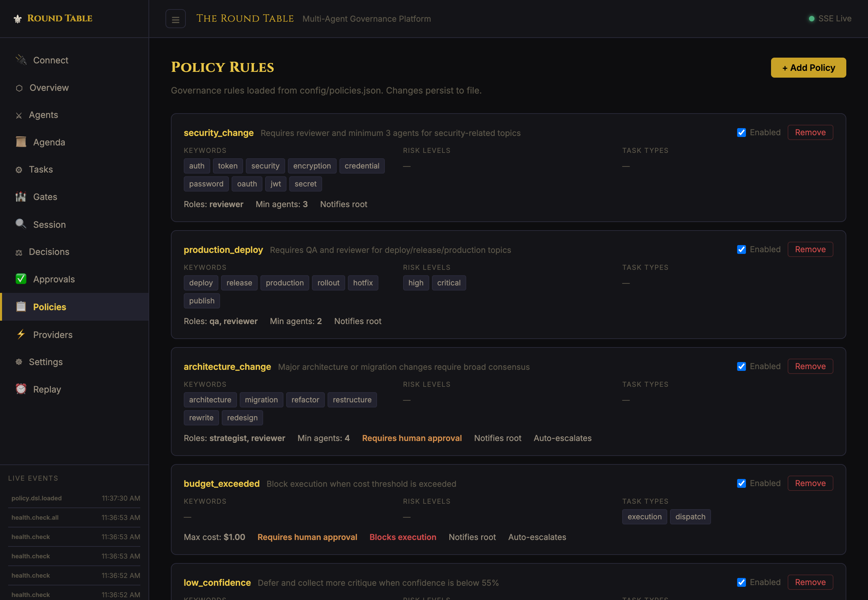
Task: Click the hotfix keyword tag
Action: coord(363,283)
